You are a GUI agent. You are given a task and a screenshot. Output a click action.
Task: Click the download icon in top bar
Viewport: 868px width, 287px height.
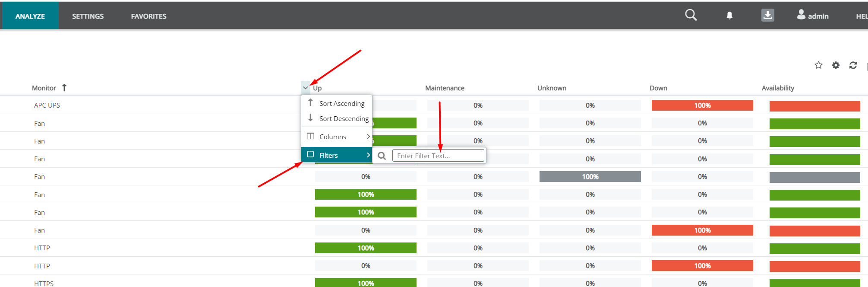tap(767, 15)
